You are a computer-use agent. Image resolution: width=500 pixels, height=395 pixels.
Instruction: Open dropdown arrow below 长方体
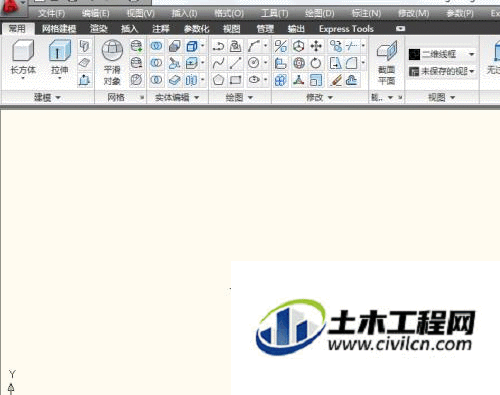click(x=23, y=79)
